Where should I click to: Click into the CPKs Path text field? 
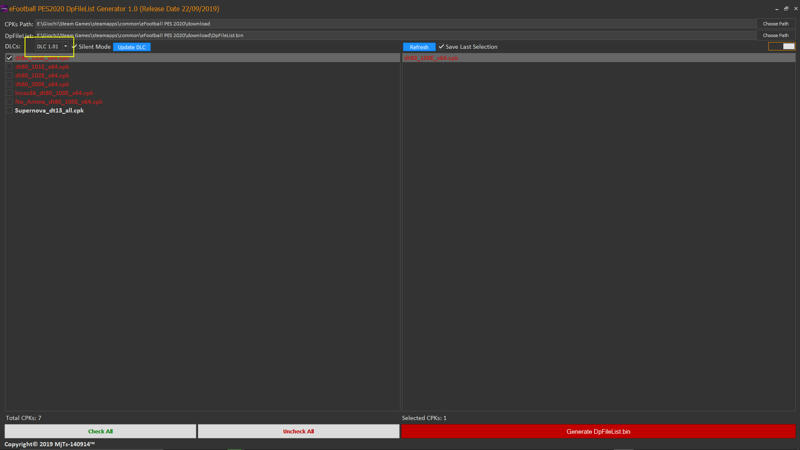(395, 24)
